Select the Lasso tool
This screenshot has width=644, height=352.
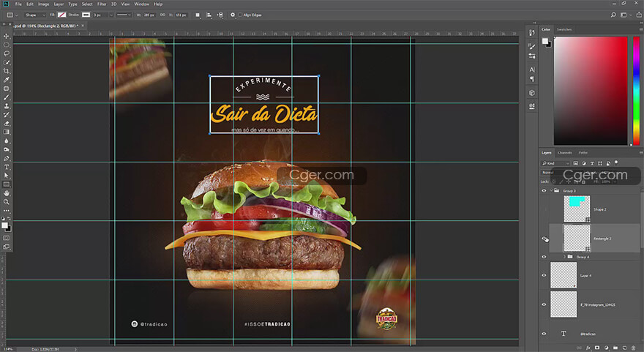tap(6, 54)
